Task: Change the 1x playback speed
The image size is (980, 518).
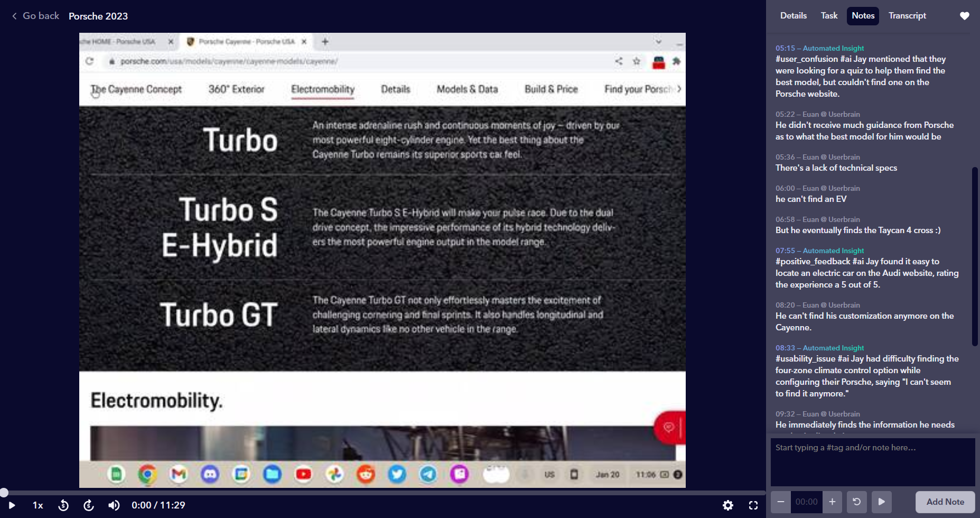Action: [x=38, y=505]
